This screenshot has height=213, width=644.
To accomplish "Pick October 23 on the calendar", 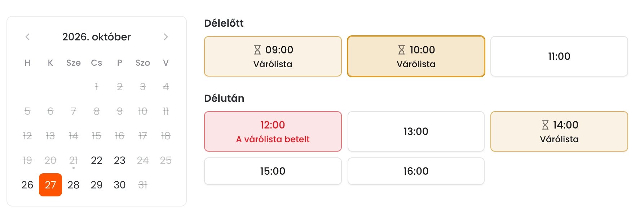I will click(x=120, y=160).
